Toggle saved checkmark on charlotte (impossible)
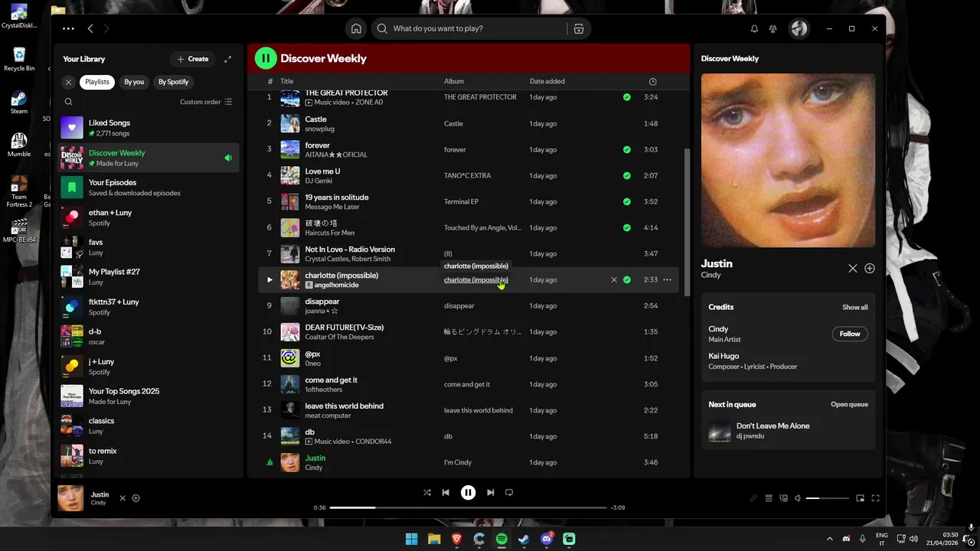The width and height of the screenshot is (980, 551). [627, 280]
